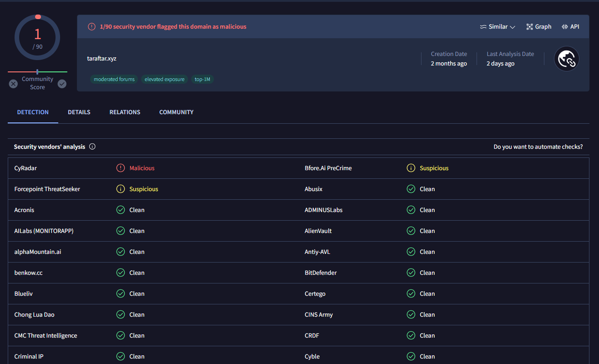Click the community score slider bar
Screen dimensions: 599x364
click(37, 72)
